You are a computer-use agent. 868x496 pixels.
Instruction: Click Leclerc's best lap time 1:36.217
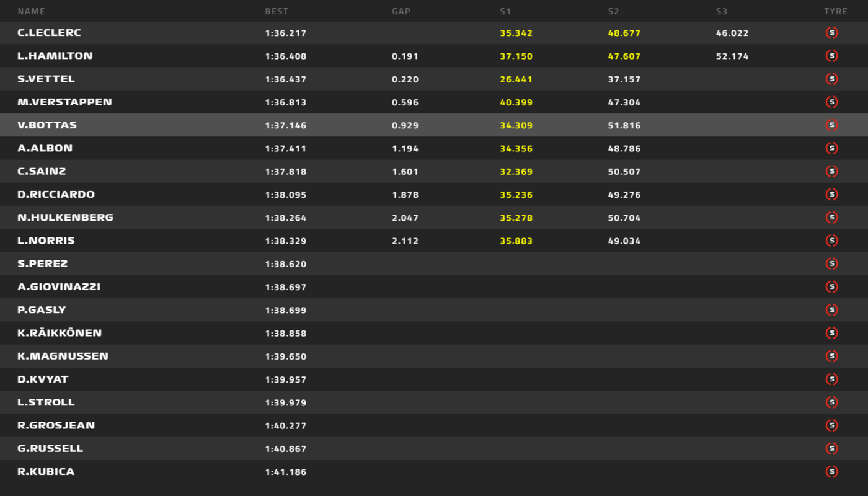pyautogui.click(x=286, y=33)
